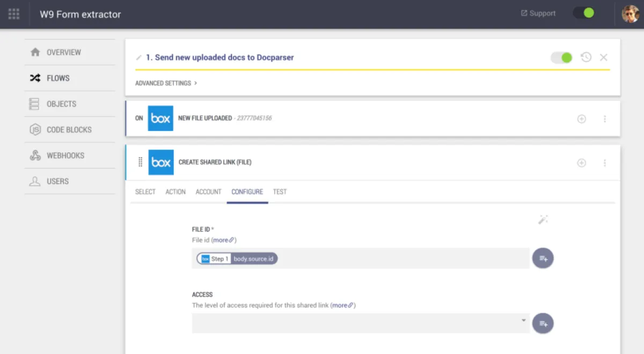Open more options for Create Shared Link step
The image size is (644, 354).
coord(605,163)
